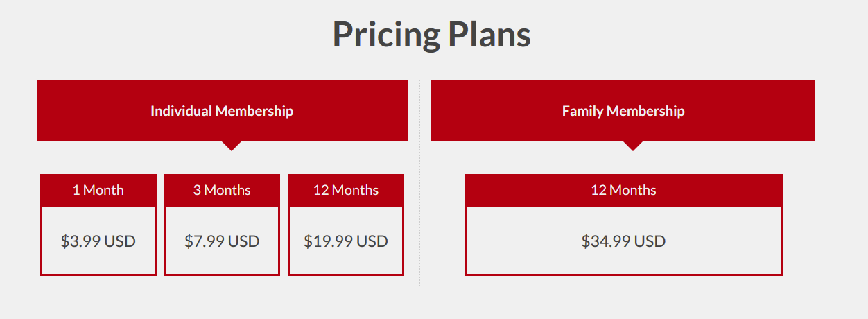Click USD next to the $7.99 price
The height and width of the screenshot is (319, 868).
tap(244, 241)
